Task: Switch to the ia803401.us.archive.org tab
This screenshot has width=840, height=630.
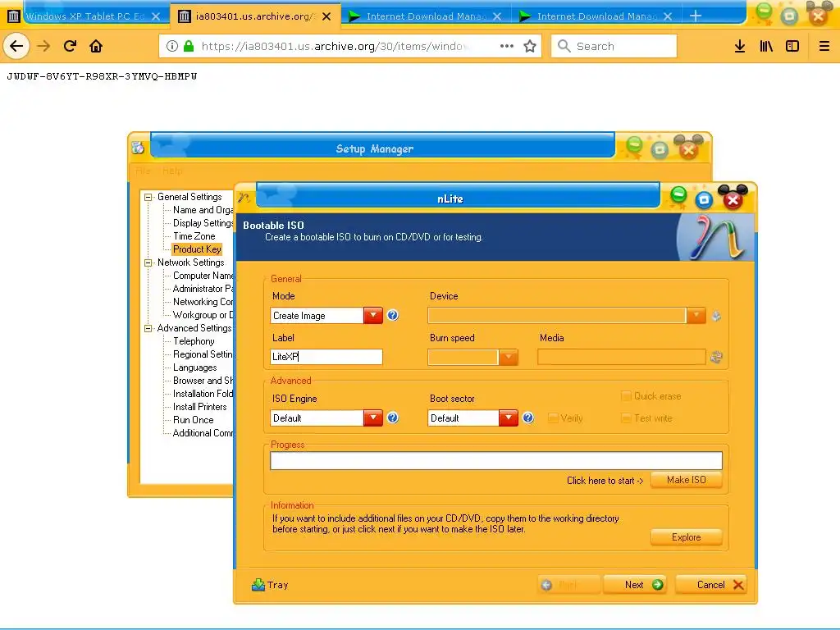Action: pyautogui.click(x=255, y=16)
